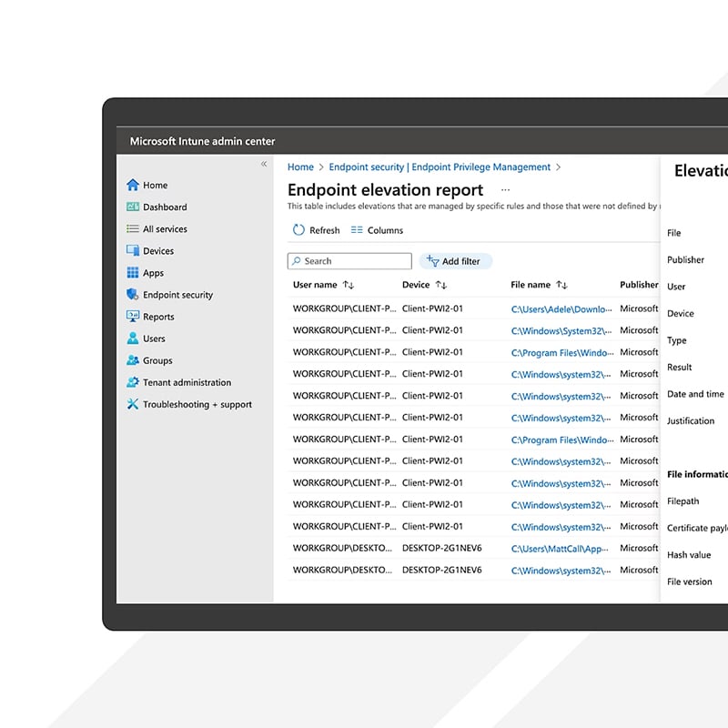The height and width of the screenshot is (728, 728).
Task: Click the Users sidebar icon
Action: point(134,339)
